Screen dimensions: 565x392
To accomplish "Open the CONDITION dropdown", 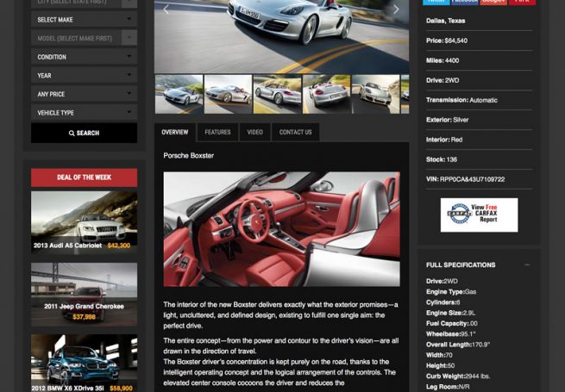I will pyautogui.click(x=84, y=57).
